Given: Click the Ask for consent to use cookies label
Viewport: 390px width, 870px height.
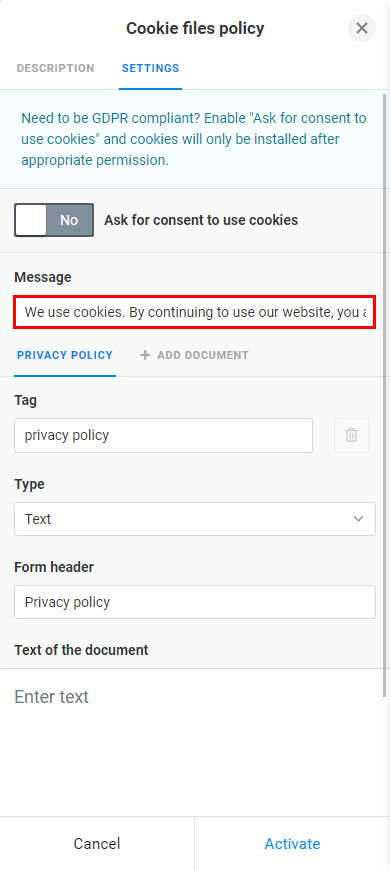Looking at the screenshot, I should pos(201,220).
